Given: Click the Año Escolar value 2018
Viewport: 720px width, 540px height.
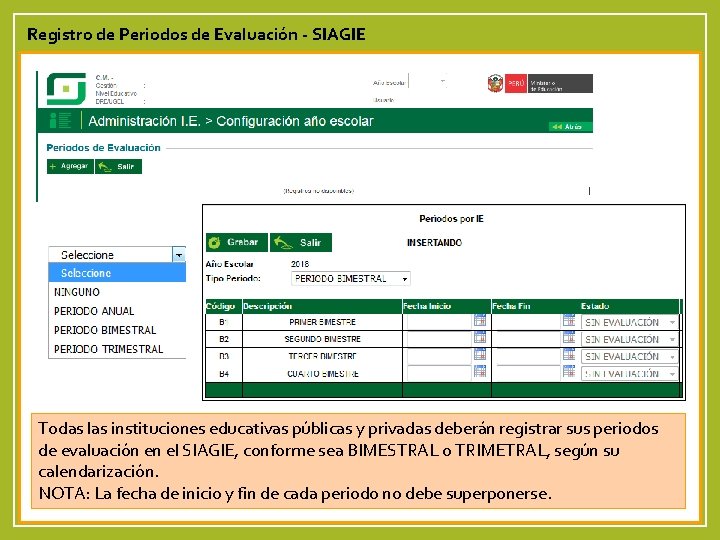Looking at the screenshot, I should 300,264.
